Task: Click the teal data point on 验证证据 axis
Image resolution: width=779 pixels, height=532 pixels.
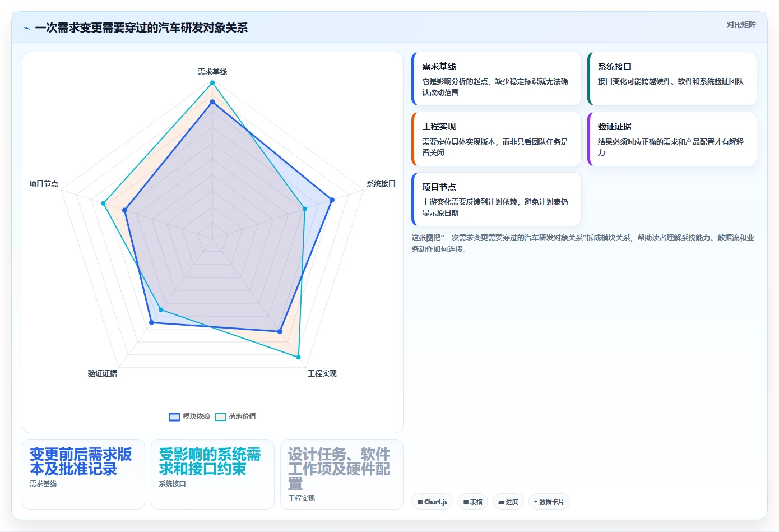Action: pyautogui.click(x=161, y=309)
